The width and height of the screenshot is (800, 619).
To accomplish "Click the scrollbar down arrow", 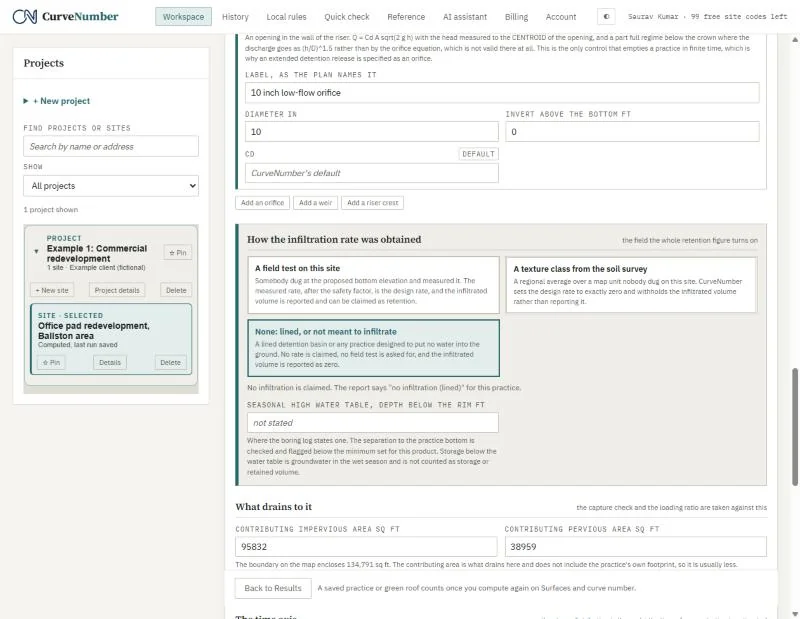I will (795, 613).
